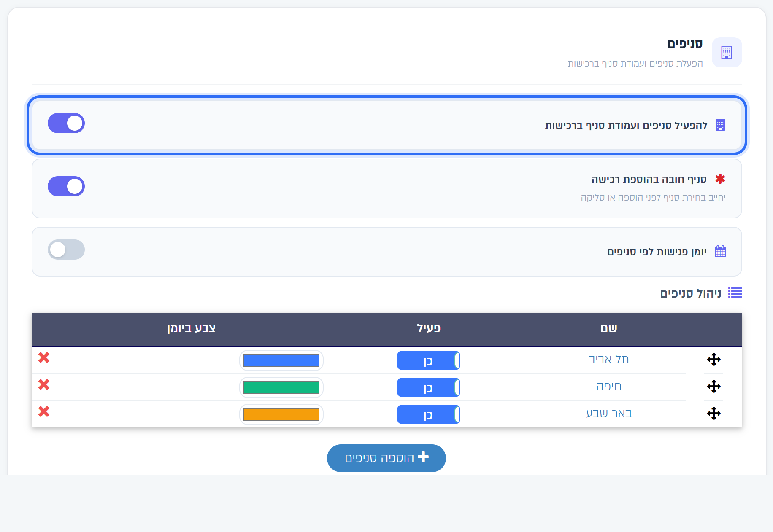Grab the move handle for חיפה row

coord(714,387)
